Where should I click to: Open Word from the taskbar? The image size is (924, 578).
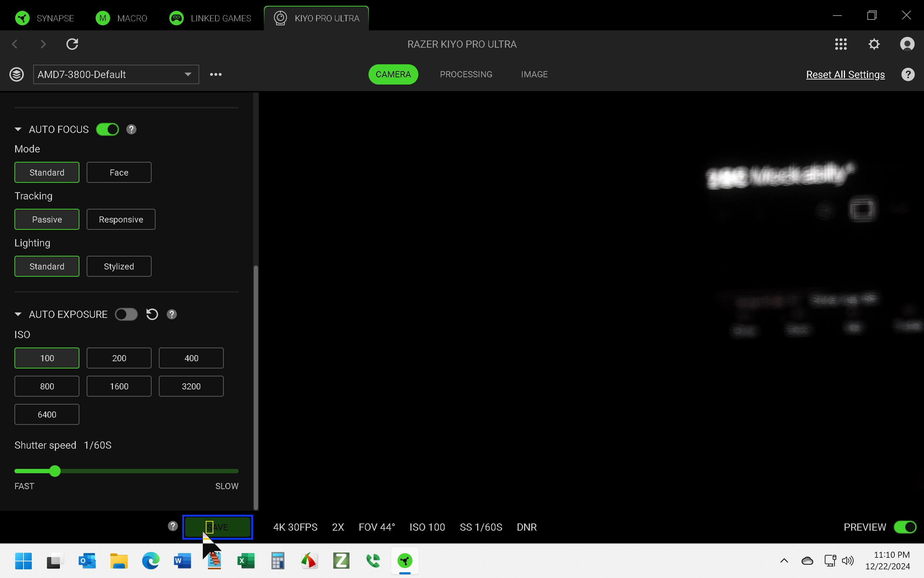[x=182, y=561]
